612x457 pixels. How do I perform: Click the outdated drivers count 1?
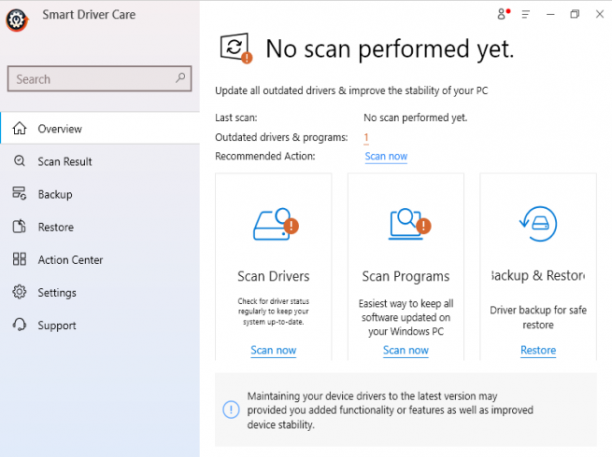point(366,137)
